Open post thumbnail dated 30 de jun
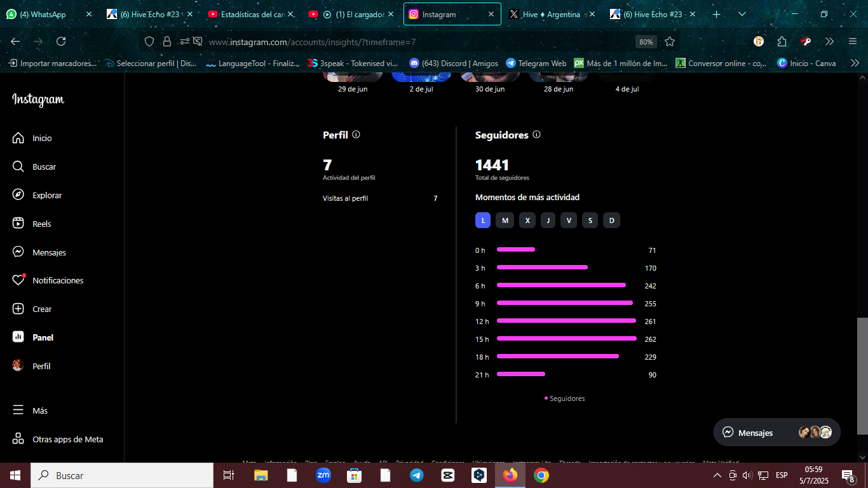This screenshot has width=868, height=488. tap(490, 78)
